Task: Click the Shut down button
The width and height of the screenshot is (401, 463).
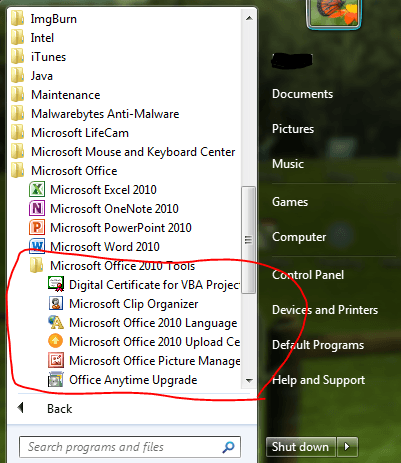Action: [x=301, y=447]
